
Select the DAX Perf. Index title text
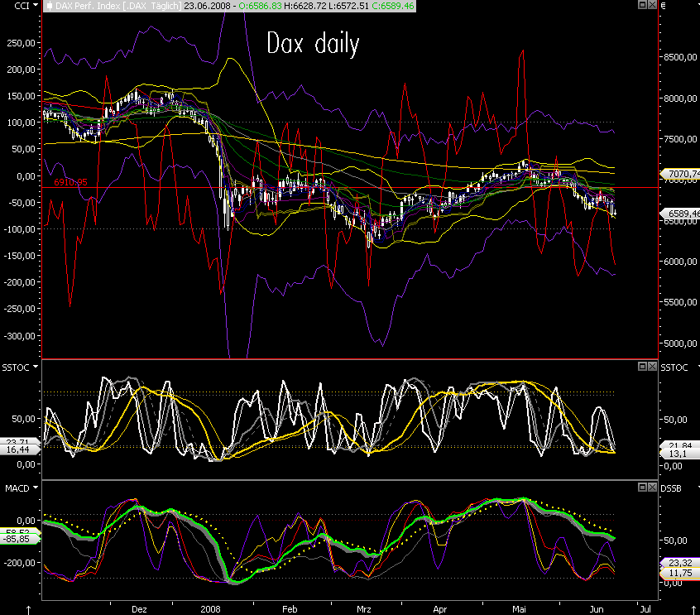(x=117, y=6)
